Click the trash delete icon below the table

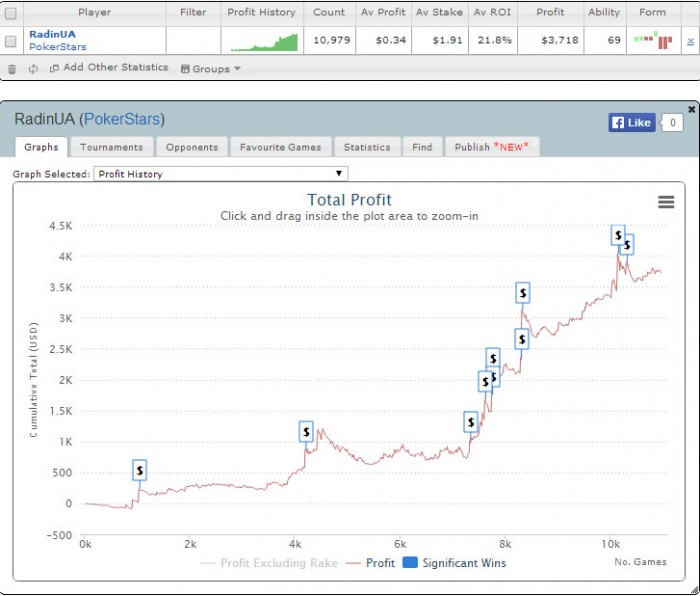coord(12,69)
